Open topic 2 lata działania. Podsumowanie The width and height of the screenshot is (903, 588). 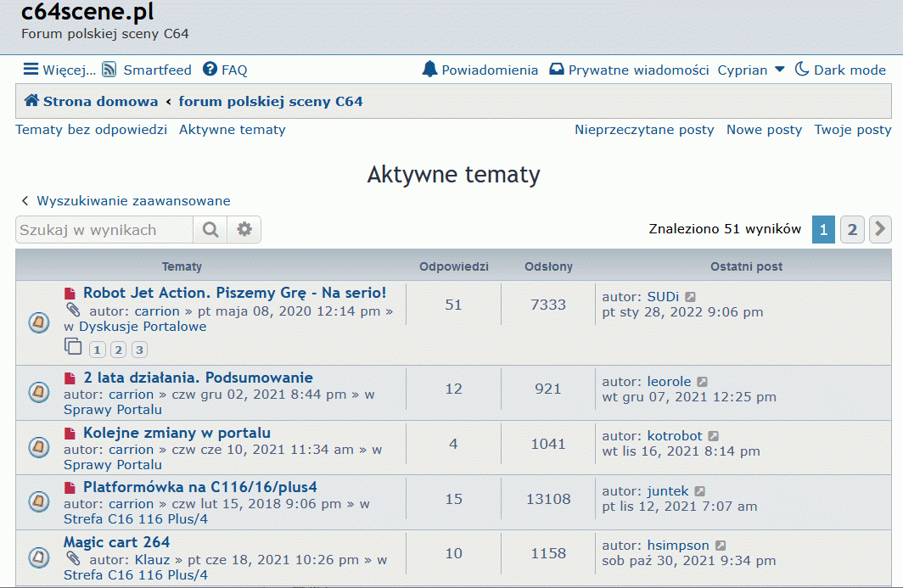pos(198,378)
